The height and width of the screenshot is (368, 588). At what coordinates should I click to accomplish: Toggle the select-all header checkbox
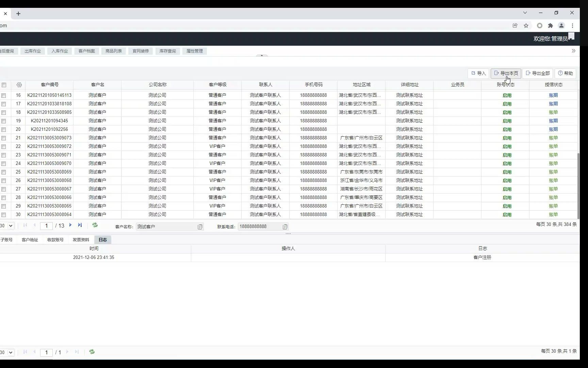tap(4, 85)
